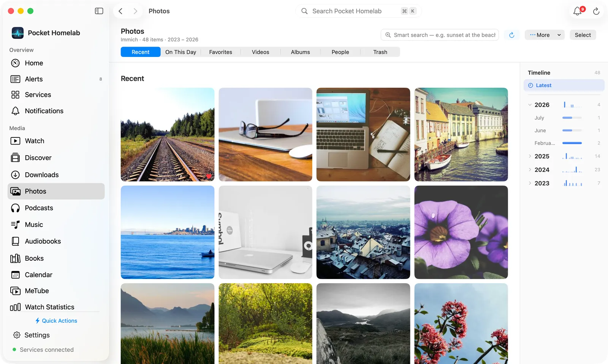
Task: Collapse the 2026 timeline year
Action: tap(530, 105)
